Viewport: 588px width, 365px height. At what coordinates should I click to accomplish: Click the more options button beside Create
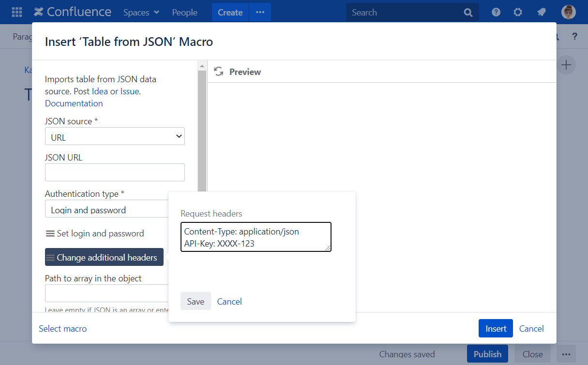coord(260,13)
